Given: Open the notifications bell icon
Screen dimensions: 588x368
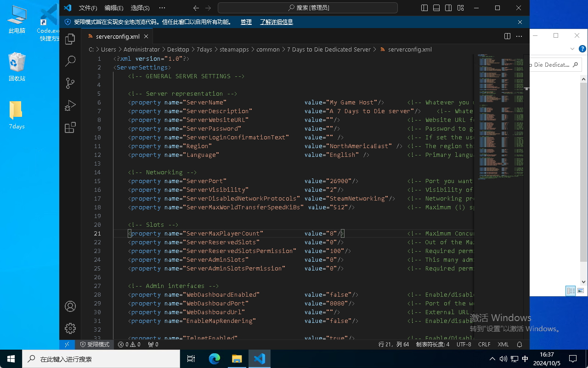Looking at the screenshot, I should (x=520, y=344).
